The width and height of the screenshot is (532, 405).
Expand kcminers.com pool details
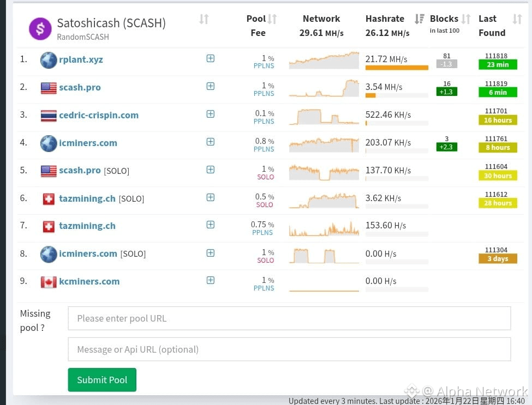[x=211, y=280]
